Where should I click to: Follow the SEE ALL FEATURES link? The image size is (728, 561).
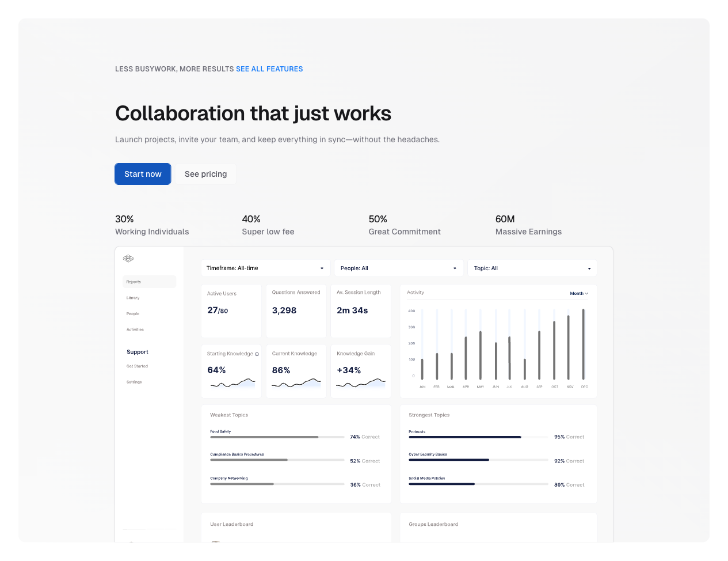[269, 69]
